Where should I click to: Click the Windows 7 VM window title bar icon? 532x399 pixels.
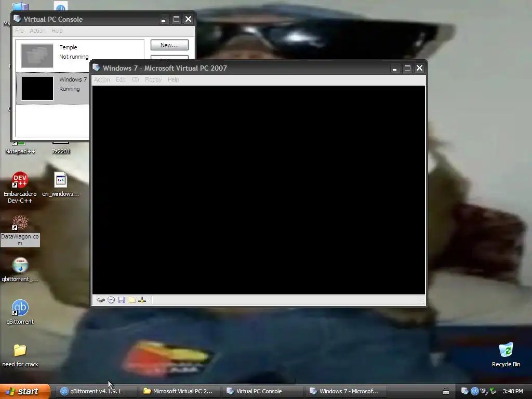(96, 68)
